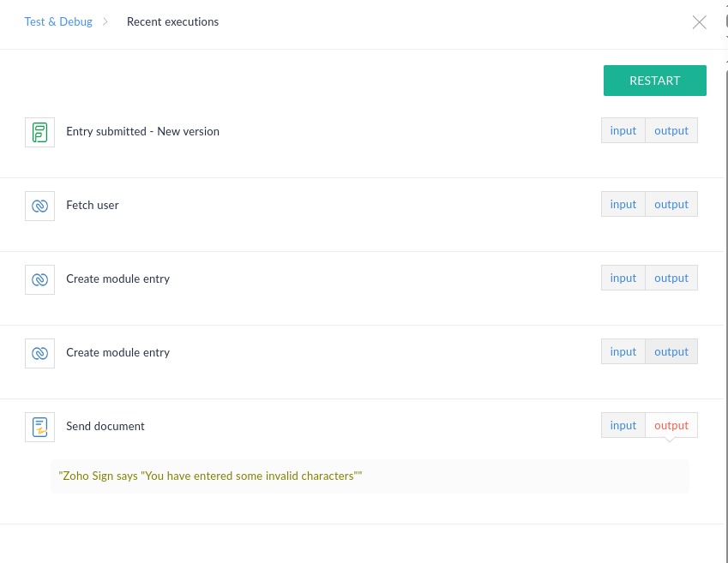Select the Send document input tab
The image size is (728, 563).
tap(623, 424)
